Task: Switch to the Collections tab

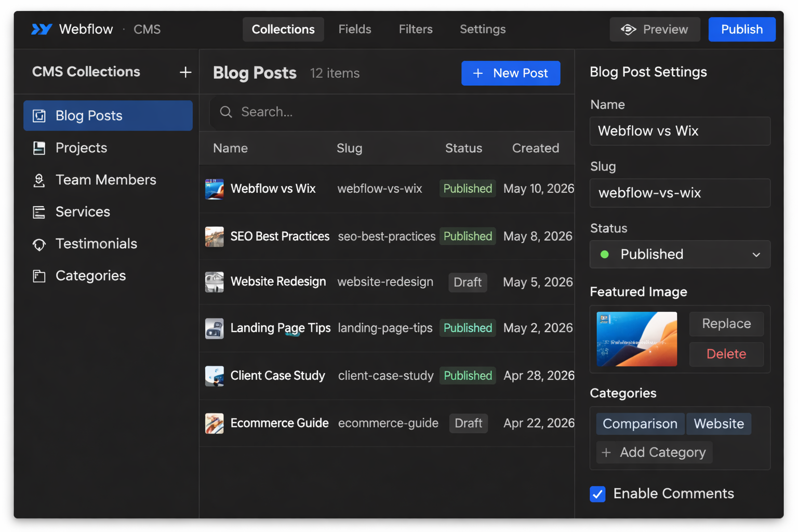Action: click(x=283, y=29)
